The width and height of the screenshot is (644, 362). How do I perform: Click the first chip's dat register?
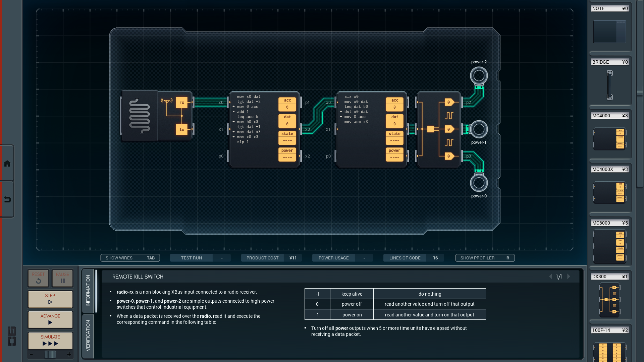click(x=287, y=121)
